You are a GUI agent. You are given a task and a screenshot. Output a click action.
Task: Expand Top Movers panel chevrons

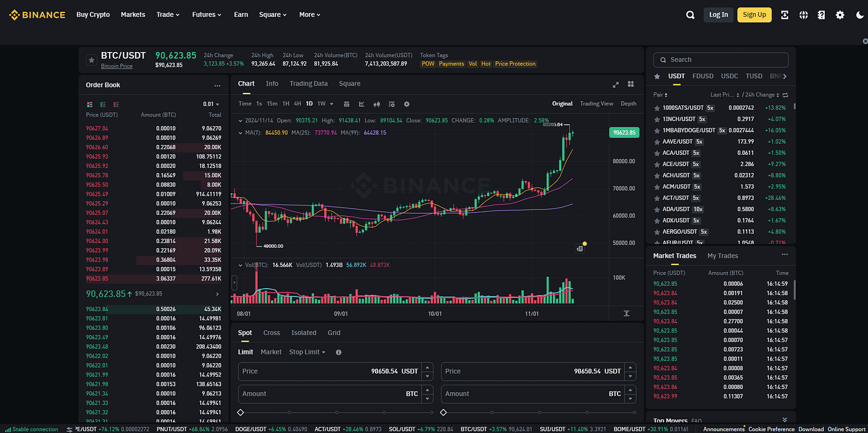point(784,420)
